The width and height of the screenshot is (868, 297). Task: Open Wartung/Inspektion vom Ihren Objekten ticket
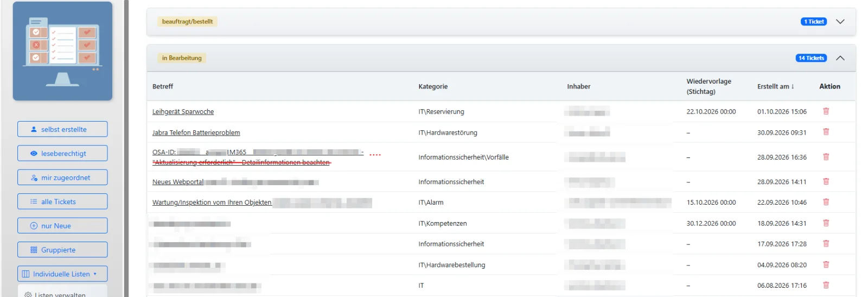(x=212, y=203)
